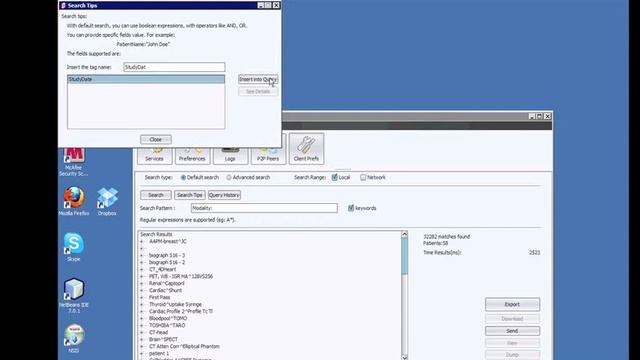This screenshot has width=640, height=360.
Task: Click the results list scrollbar thumb
Action: click(404, 256)
